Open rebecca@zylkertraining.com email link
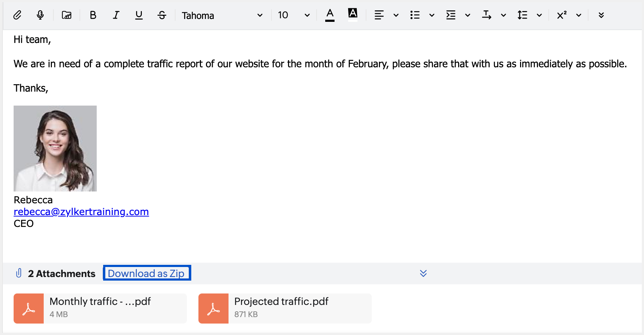The image size is (644, 335). pyautogui.click(x=81, y=212)
